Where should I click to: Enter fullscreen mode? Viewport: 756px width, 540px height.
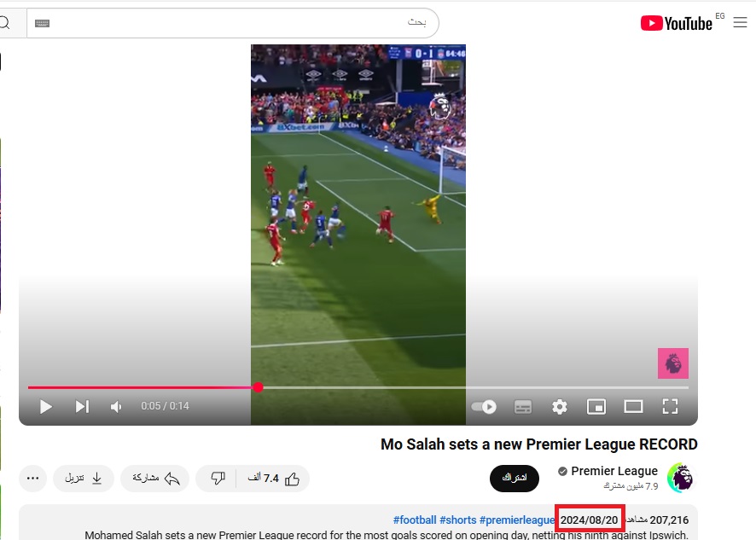pos(670,406)
